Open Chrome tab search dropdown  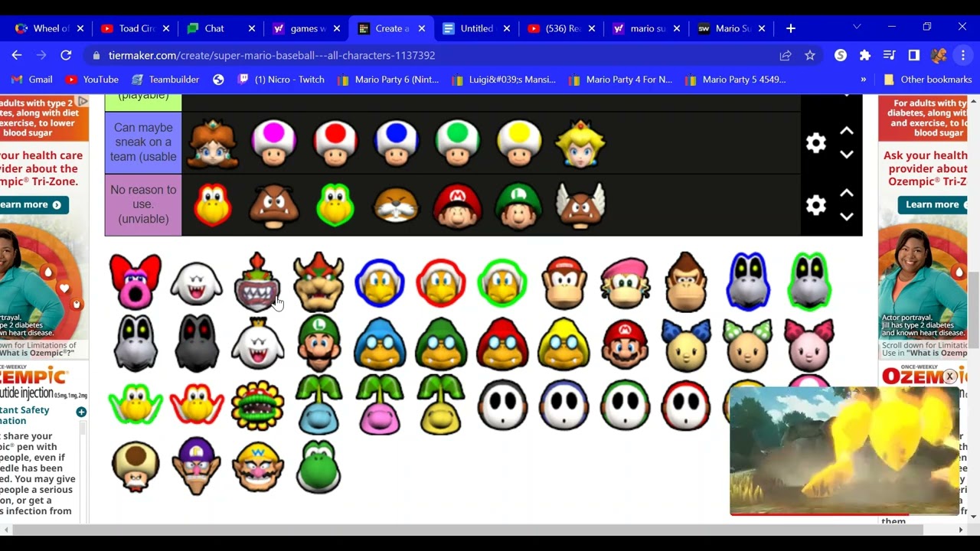click(857, 28)
